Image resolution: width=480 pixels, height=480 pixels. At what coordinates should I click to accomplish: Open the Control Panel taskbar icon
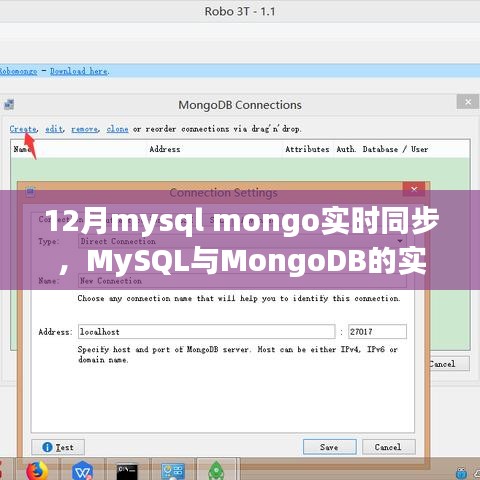(x=173, y=472)
